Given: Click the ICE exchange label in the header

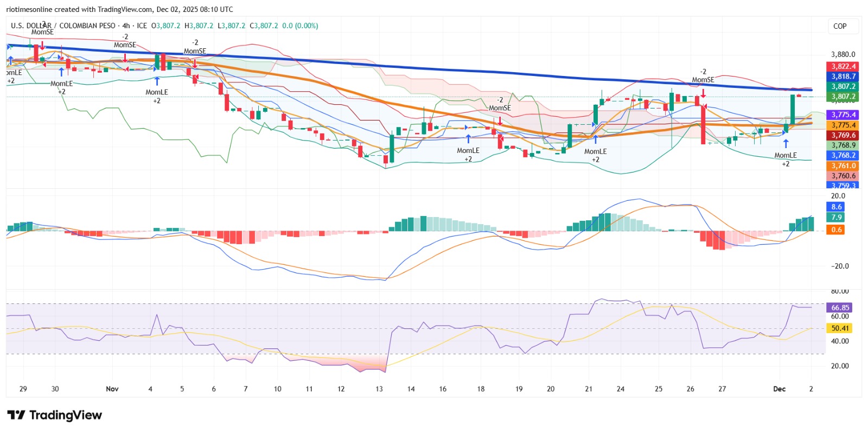Looking at the screenshot, I should click(x=142, y=26).
